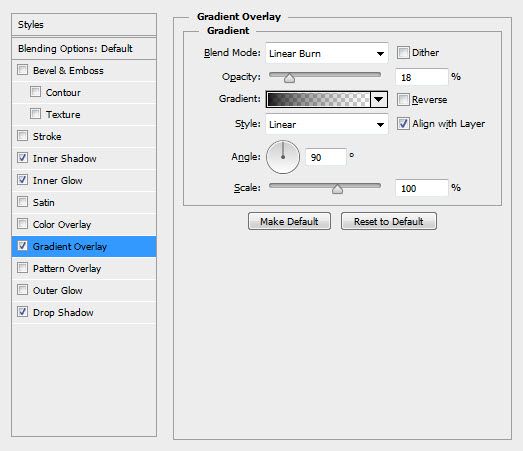Click the Opacity slider handle

pyautogui.click(x=289, y=78)
